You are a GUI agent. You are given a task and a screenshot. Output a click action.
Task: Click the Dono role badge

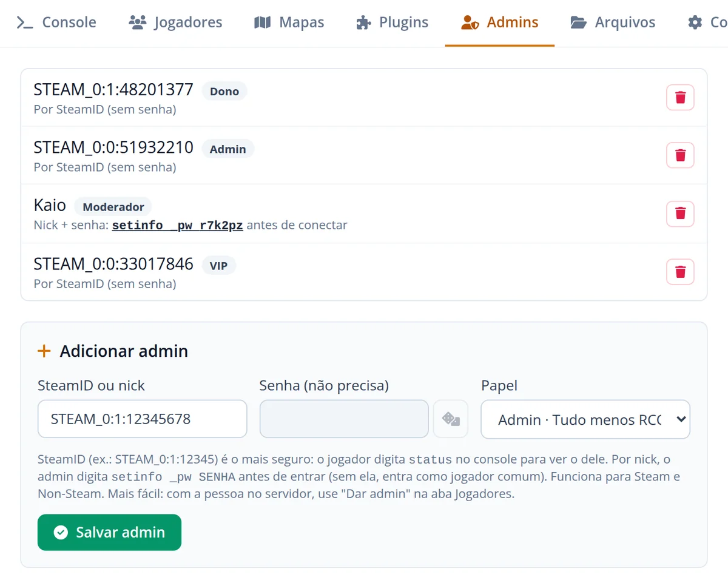point(224,92)
